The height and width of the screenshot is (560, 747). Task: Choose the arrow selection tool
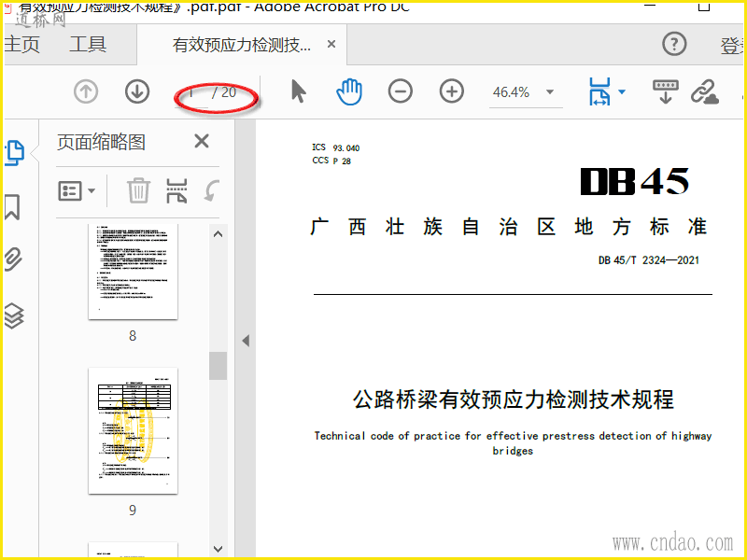(x=299, y=91)
